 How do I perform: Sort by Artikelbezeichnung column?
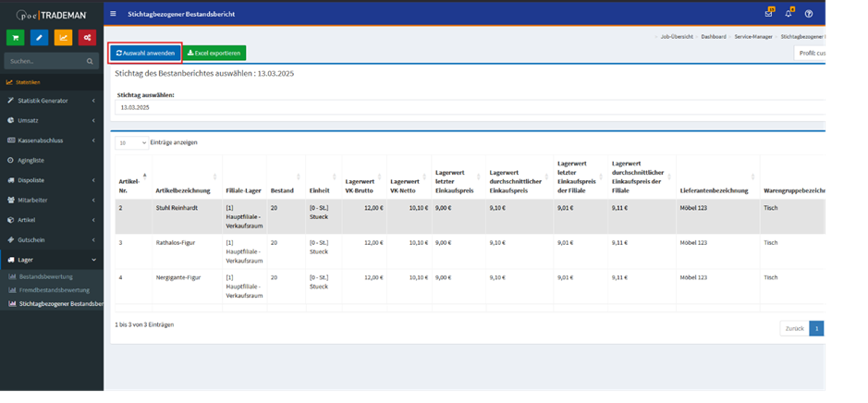pos(187,177)
